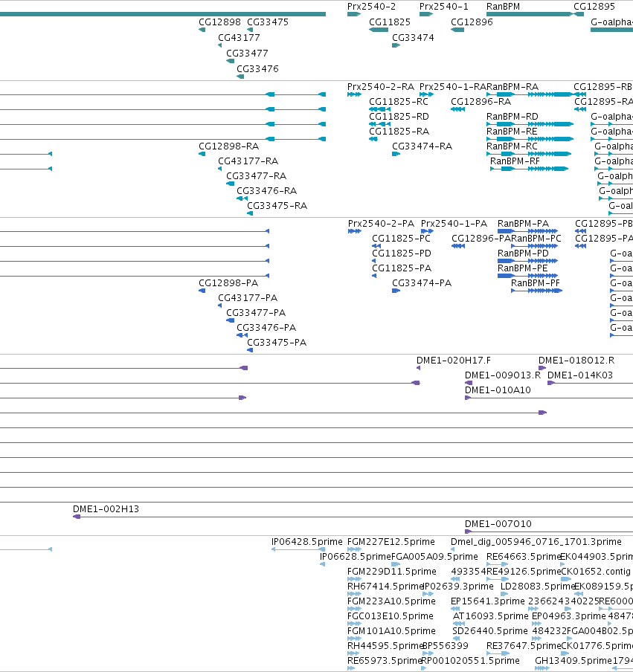This screenshot has width=633, height=672.
Task: Select the CG11825-RC transcript label
Action: pyautogui.click(x=399, y=102)
